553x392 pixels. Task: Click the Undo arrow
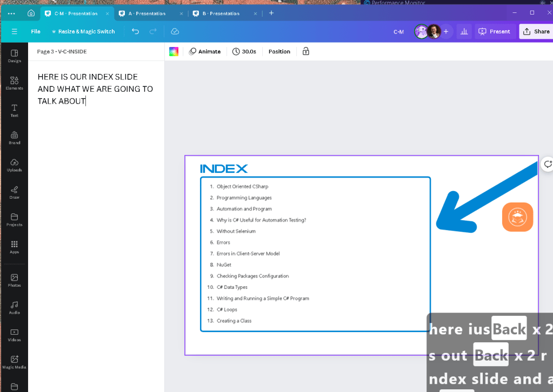[136, 31]
